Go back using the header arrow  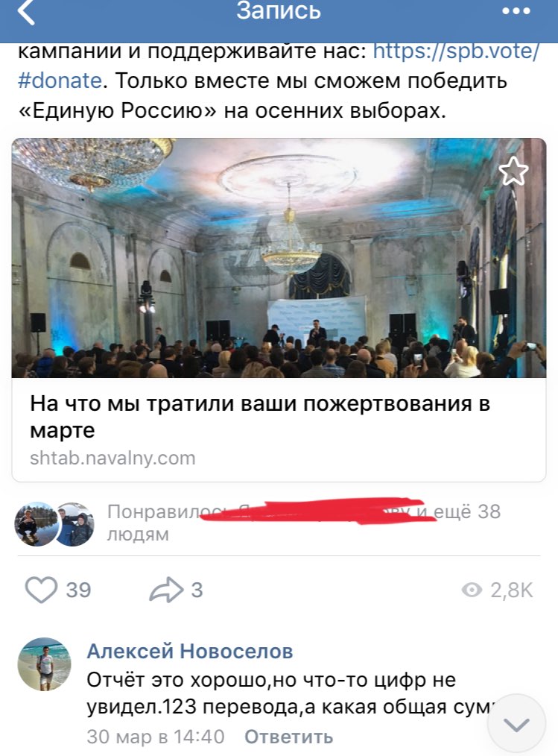coord(26,12)
